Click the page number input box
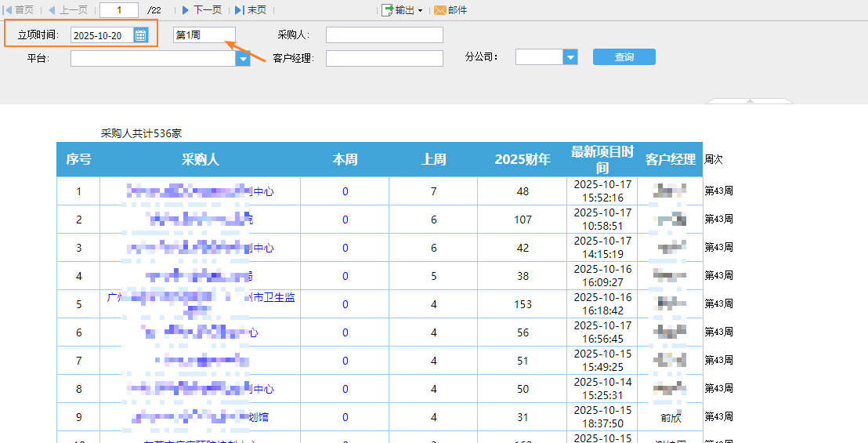 tap(119, 10)
